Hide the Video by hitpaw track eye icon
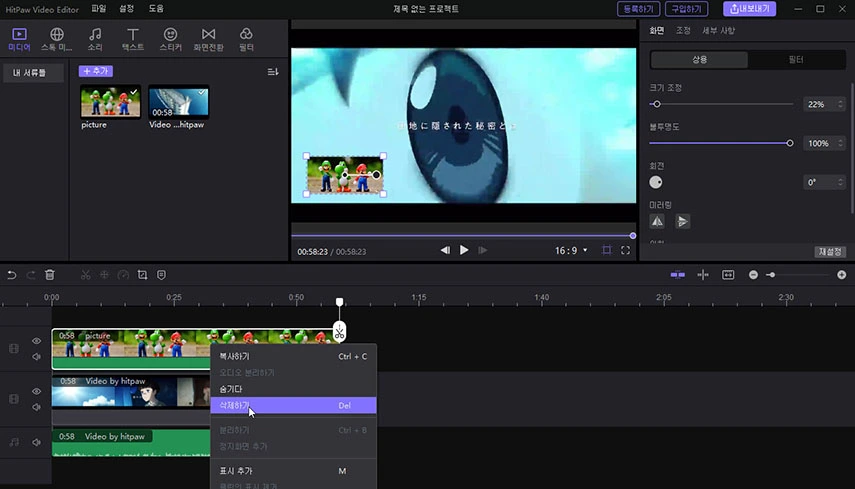Screen dimensions: 855x489 [37, 391]
